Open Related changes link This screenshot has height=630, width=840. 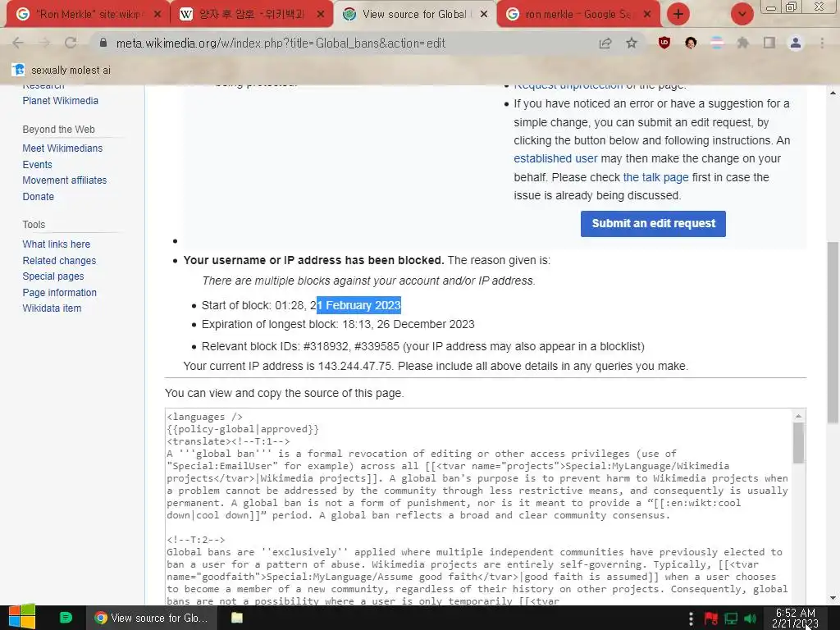tap(59, 260)
